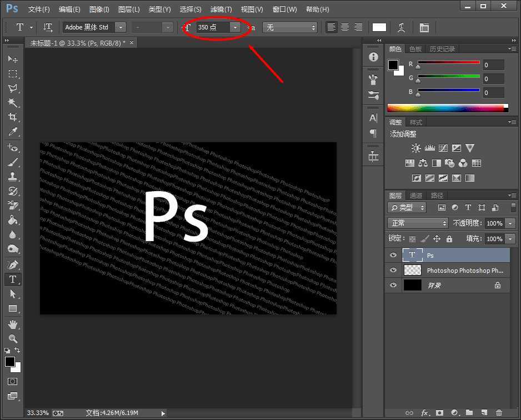Open the font family dropdown

[121, 27]
